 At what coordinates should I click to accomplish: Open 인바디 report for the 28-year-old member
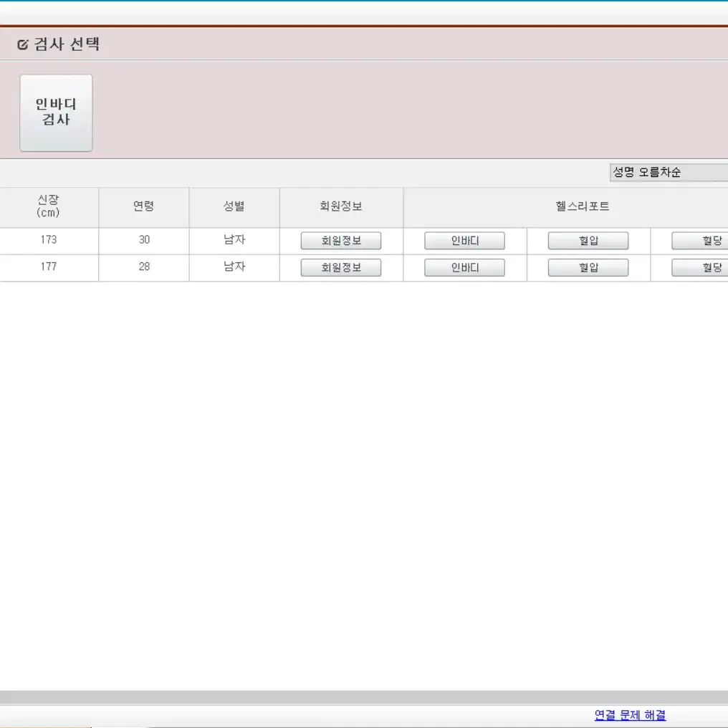click(x=464, y=267)
